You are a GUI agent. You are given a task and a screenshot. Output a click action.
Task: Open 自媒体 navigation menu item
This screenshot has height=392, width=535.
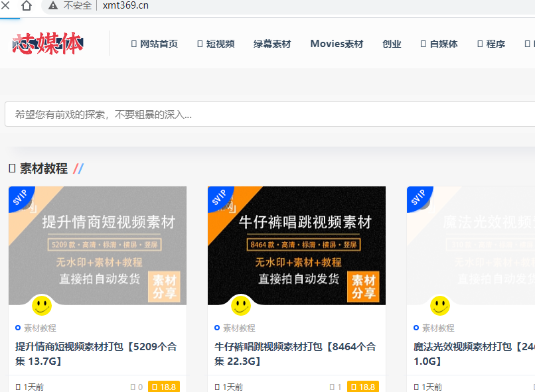439,44
